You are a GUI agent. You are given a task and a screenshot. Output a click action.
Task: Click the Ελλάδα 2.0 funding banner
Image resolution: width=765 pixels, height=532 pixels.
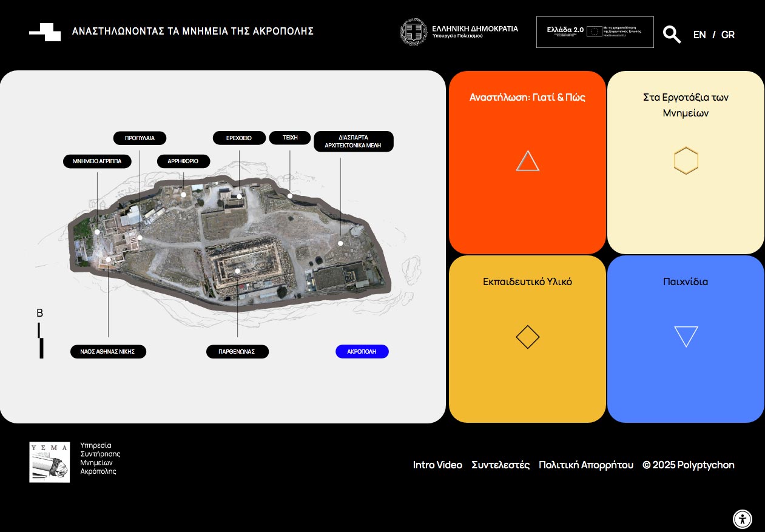595,32
